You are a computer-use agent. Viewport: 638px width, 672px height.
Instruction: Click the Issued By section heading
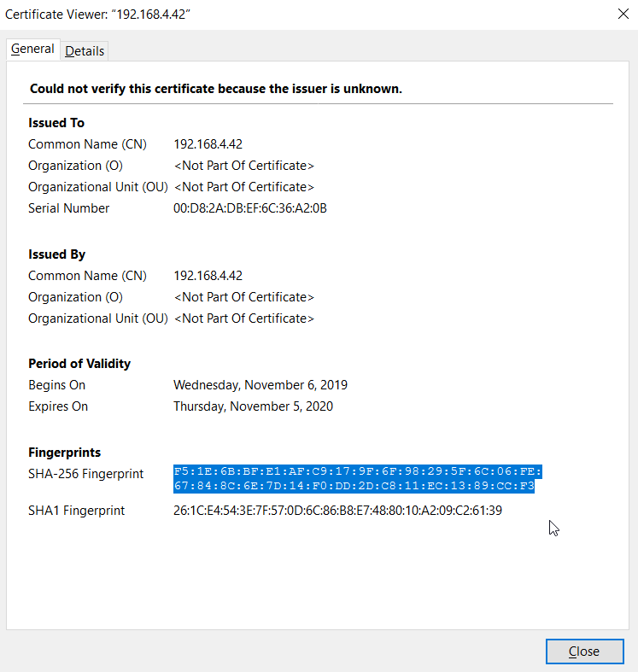pos(56,254)
